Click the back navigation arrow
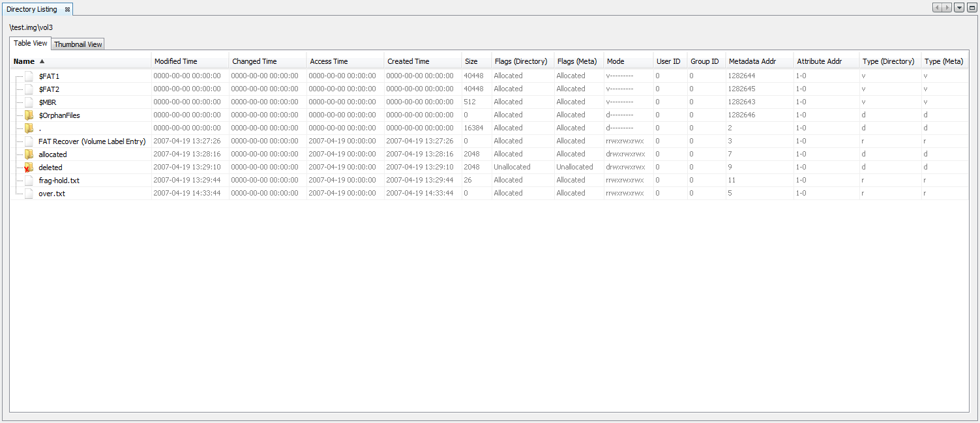This screenshot has width=980, height=423. pyautogui.click(x=937, y=7)
